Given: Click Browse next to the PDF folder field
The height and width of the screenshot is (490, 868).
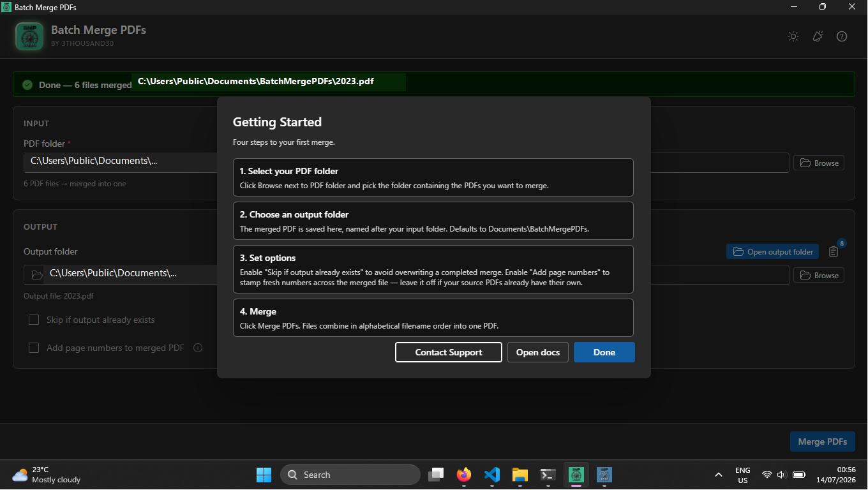Looking at the screenshot, I should [x=819, y=163].
